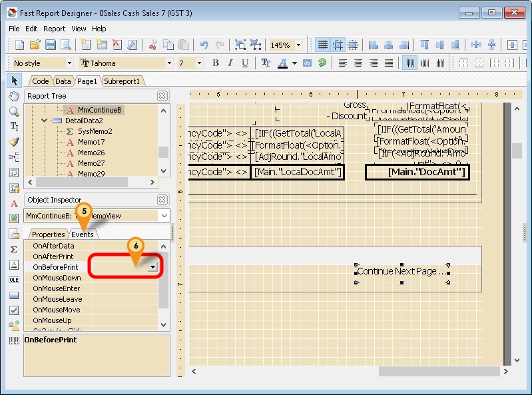
Task: Open the OnBeforePrint event dropdown
Action: (x=154, y=267)
